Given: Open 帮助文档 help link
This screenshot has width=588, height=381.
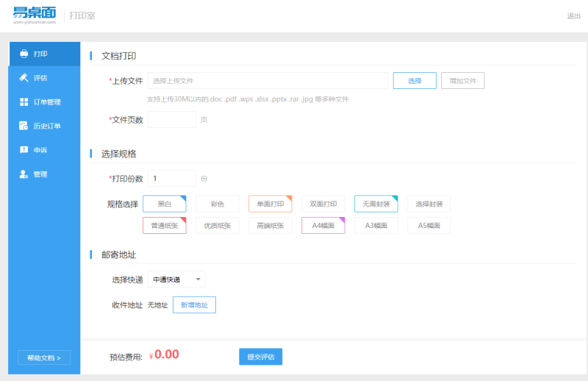Looking at the screenshot, I should click(44, 357).
